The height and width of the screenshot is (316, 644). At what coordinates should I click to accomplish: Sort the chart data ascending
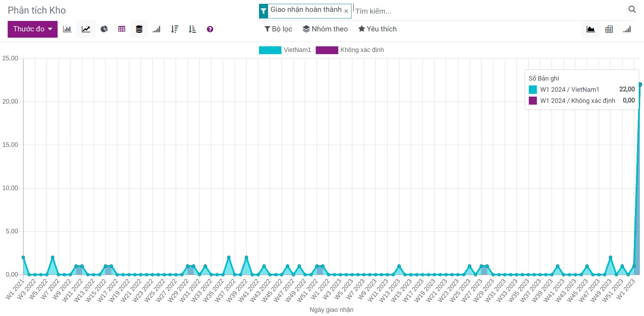[192, 29]
